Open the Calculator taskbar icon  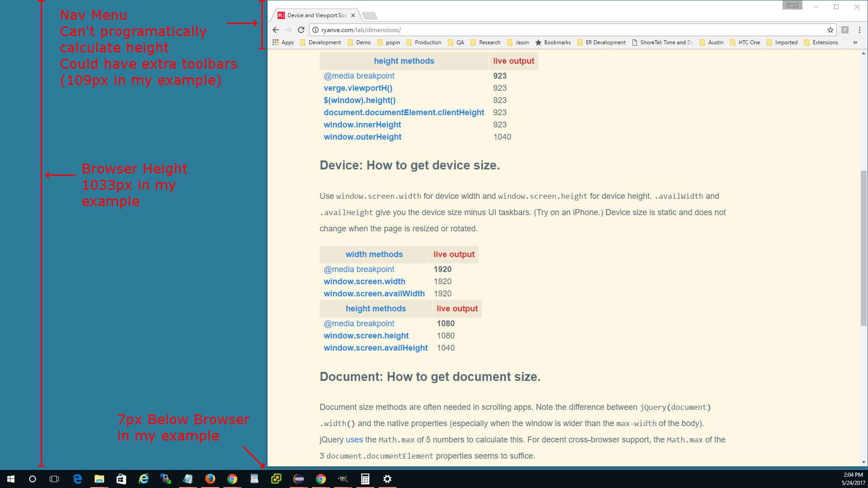click(x=365, y=479)
